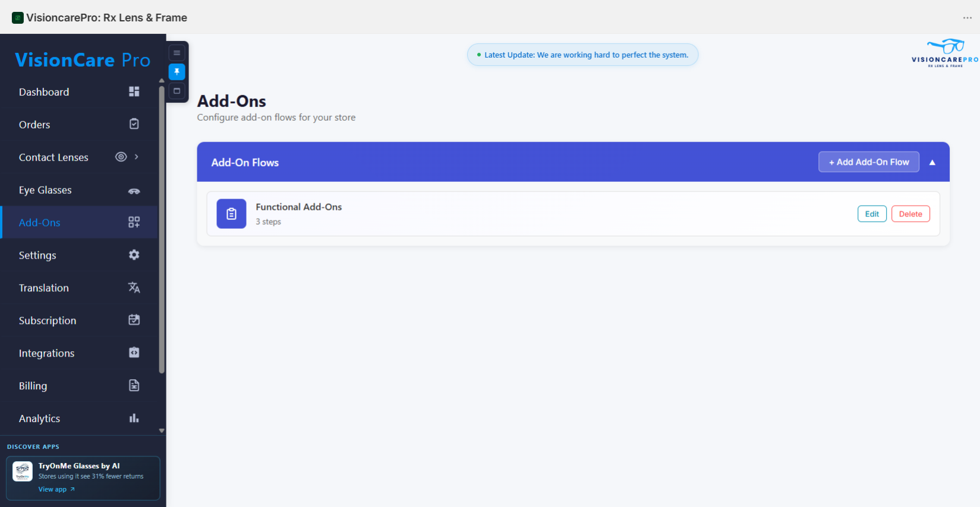
Task: Click the VisionCarePro glasses logo at top right
Action: tap(945, 53)
